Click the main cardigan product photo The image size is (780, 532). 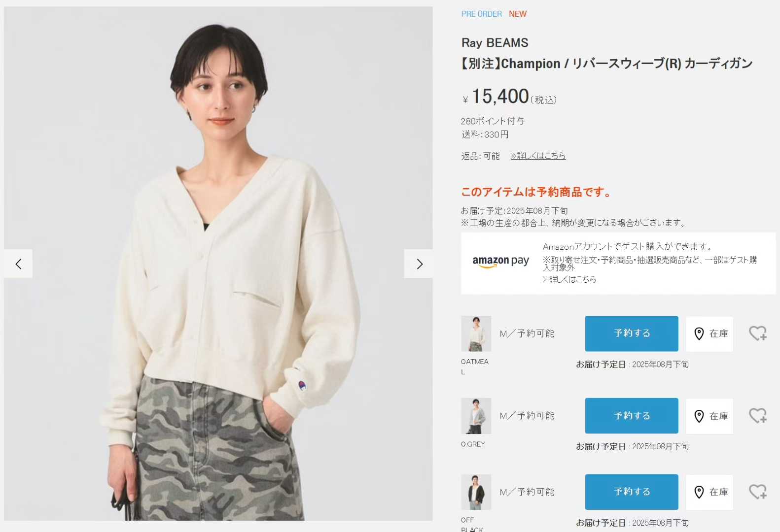tap(218, 264)
